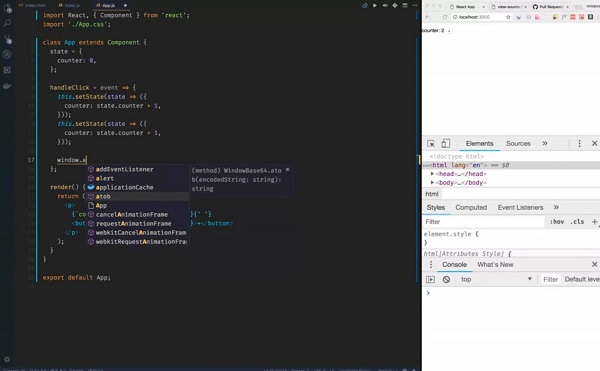Choose addEventListener from the autocomplete list

point(138,169)
